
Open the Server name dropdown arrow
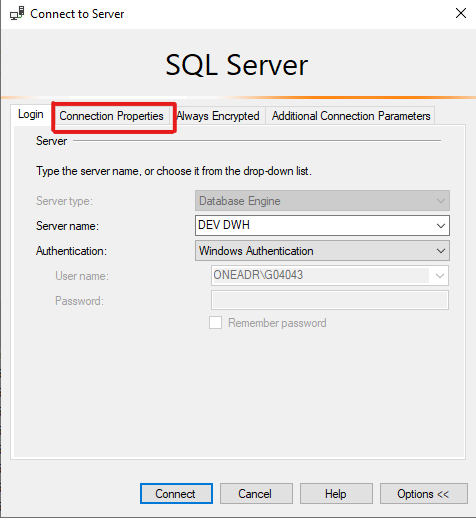tap(441, 226)
